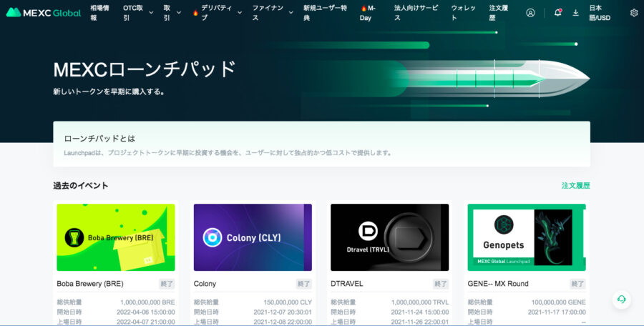Click the 2021-12-07 20:30:01 start date

click(283, 312)
